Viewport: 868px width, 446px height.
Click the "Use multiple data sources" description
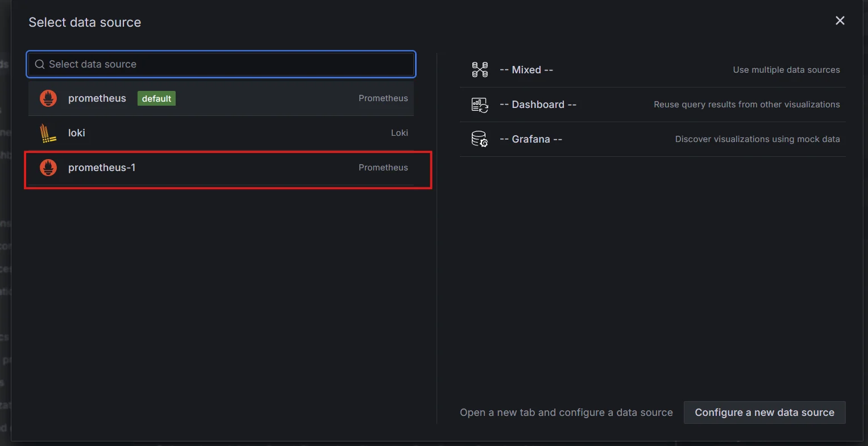point(786,69)
